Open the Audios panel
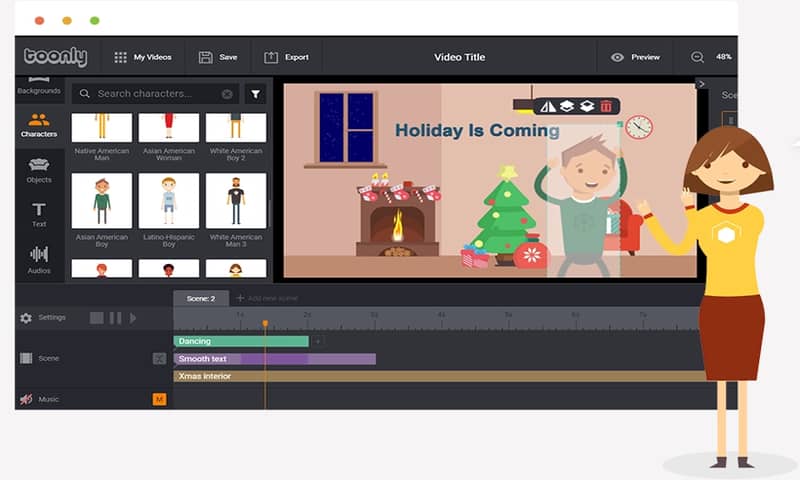This screenshot has width=800, height=480. click(39, 259)
